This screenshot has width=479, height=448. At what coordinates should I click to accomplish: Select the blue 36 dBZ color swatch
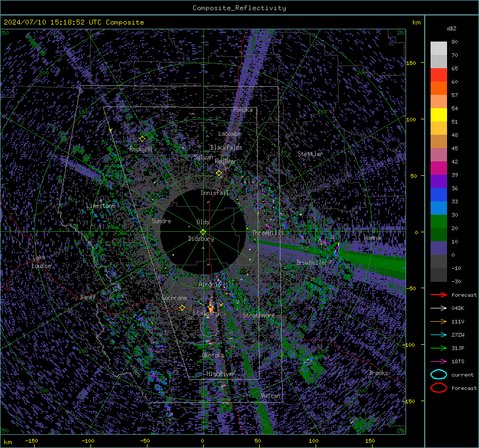tap(439, 195)
